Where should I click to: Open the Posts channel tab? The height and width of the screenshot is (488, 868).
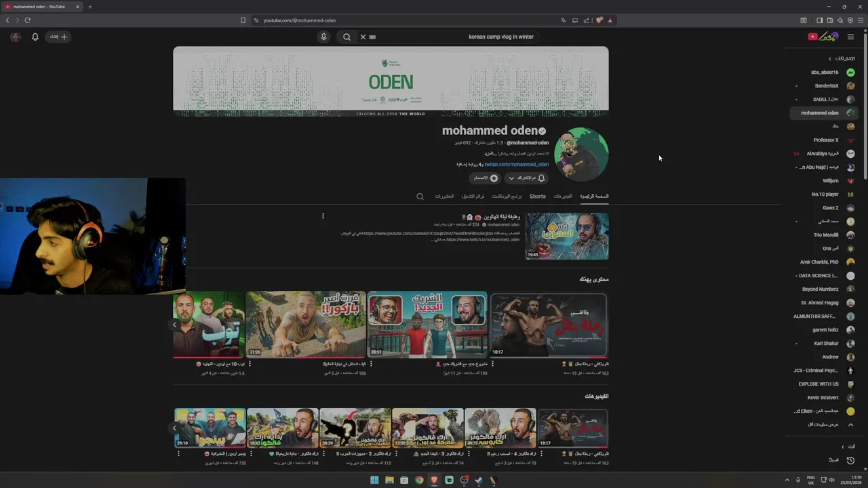click(444, 196)
